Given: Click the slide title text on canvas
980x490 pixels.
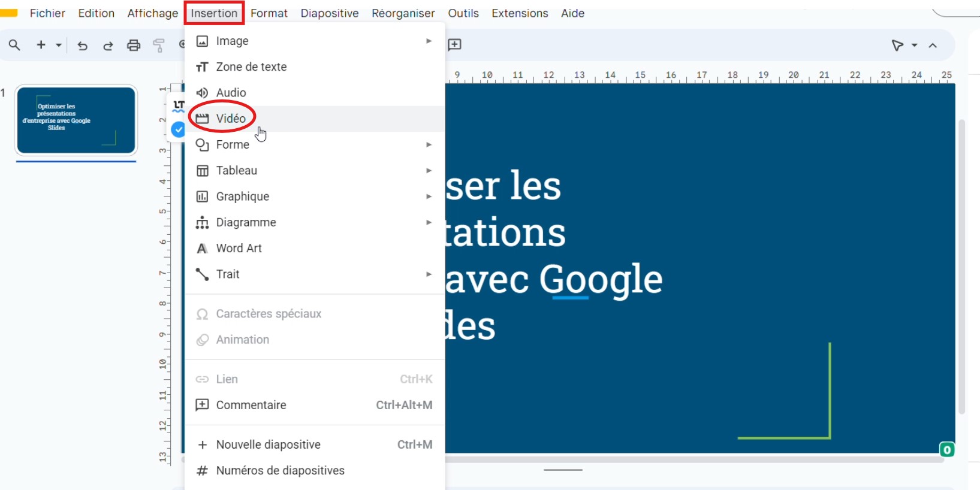Looking at the screenshot, I should [554, 256].
